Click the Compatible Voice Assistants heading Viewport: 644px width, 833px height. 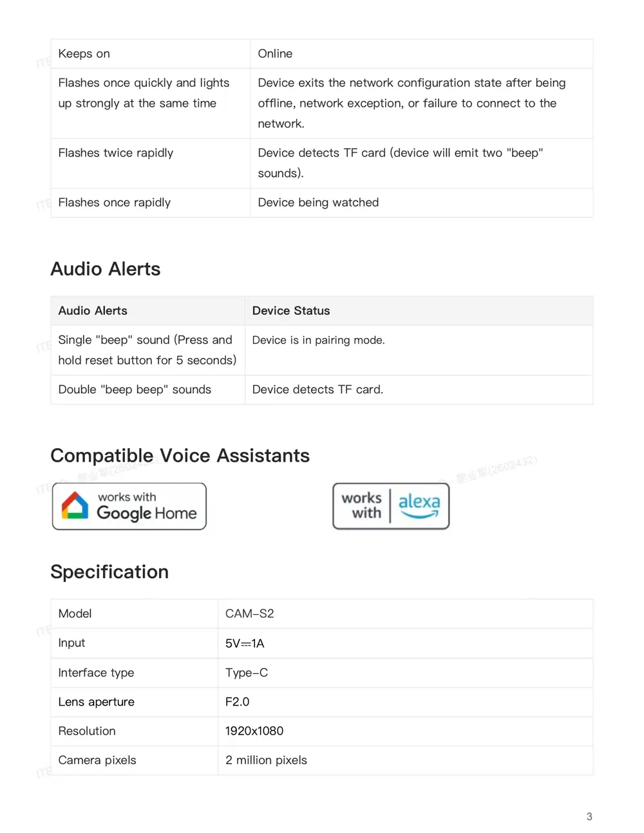click(x=180, y=456)
